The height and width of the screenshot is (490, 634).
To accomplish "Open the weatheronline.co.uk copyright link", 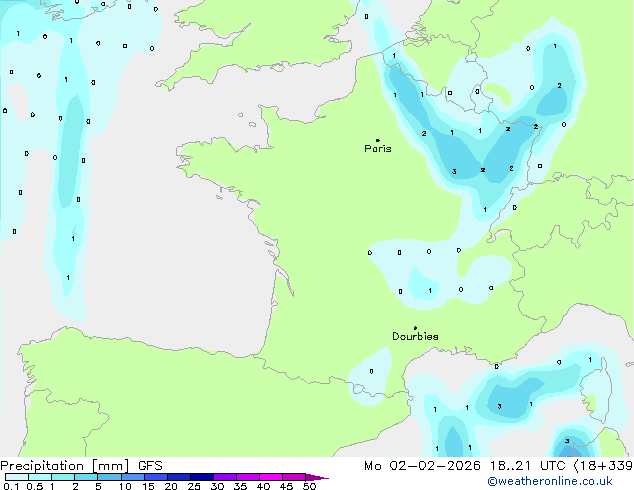I will (x=550, y=481).
